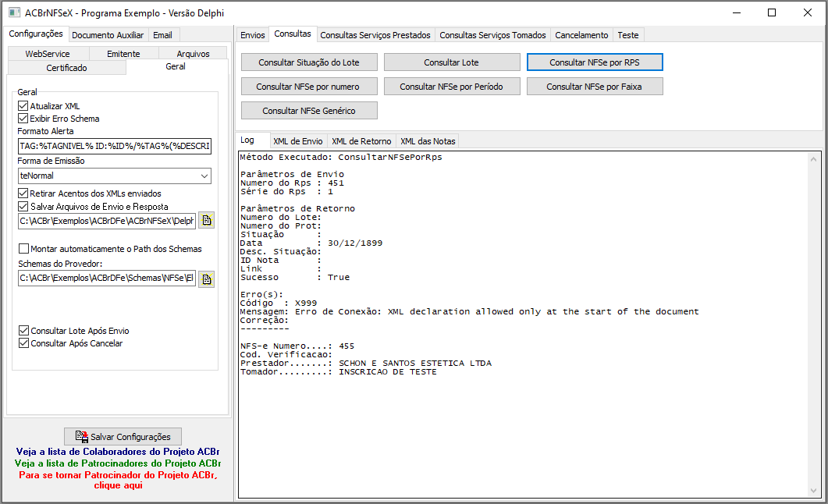Minimize the ACBrNFSeX window

737,12
